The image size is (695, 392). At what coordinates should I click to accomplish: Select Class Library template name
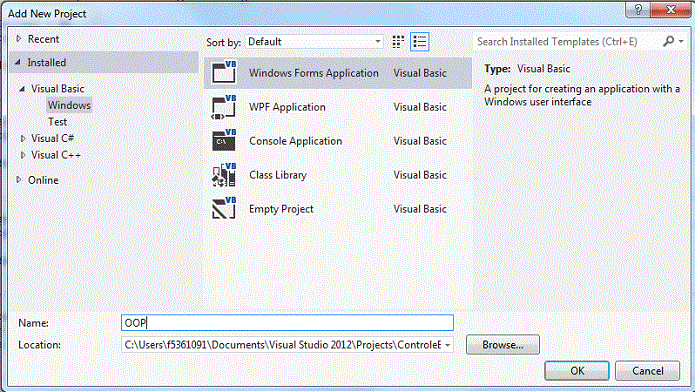click(278, 175)
